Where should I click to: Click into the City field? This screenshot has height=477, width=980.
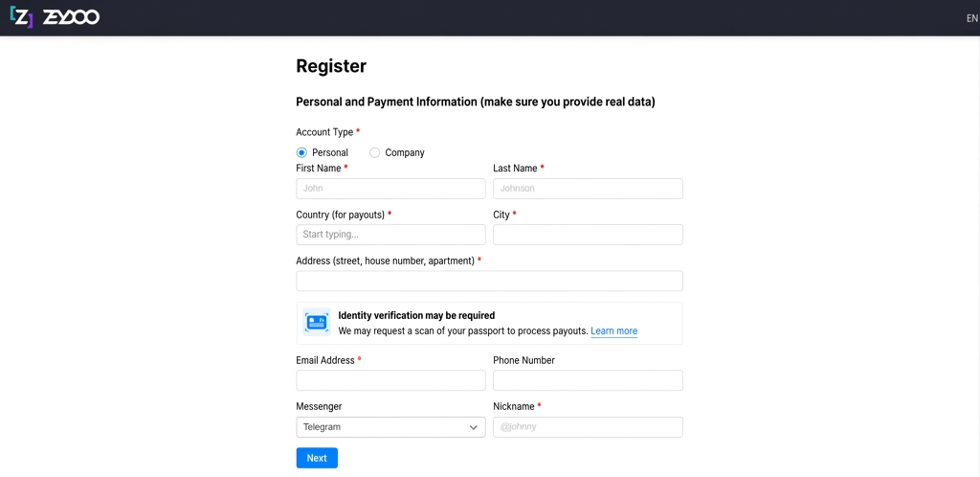[588, 235]
